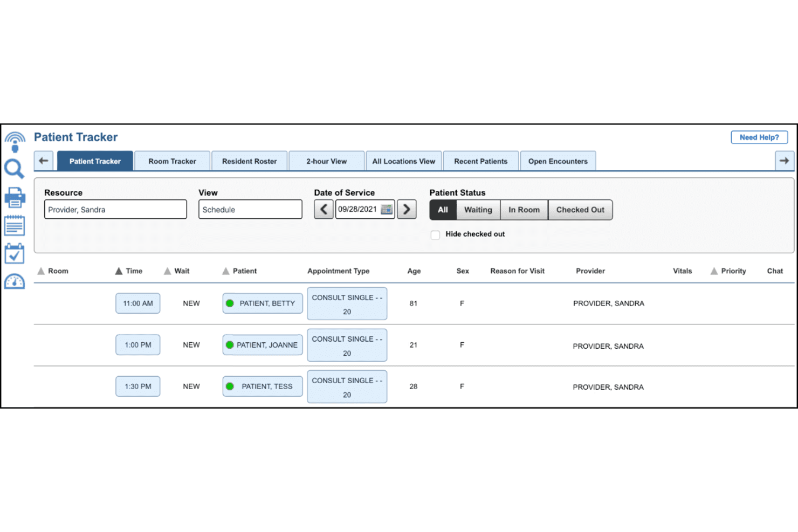Open the dashboard gauge icon in sidebar

[x=15, y=281]
